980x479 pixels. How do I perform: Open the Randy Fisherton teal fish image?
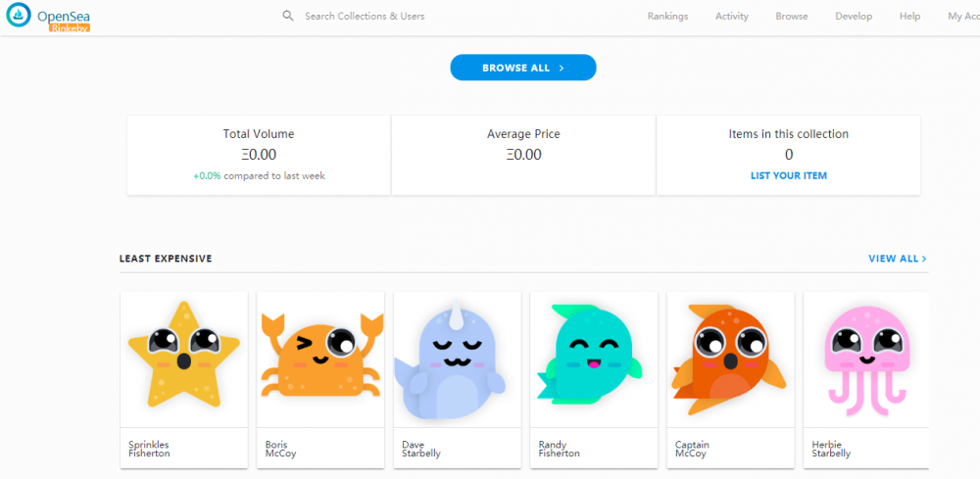point(593,356)
